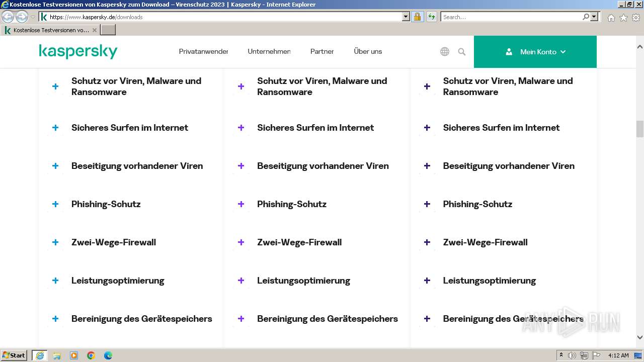
Task: Click the scrollbar up arrow
Action: click(640, 47)
